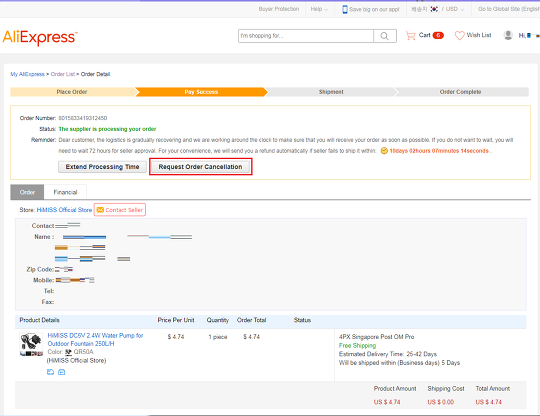Click My AliExpress breadcrumb link
Image resolution: width=540 pixels, height=416 pixels.
[x=28, y=74]
